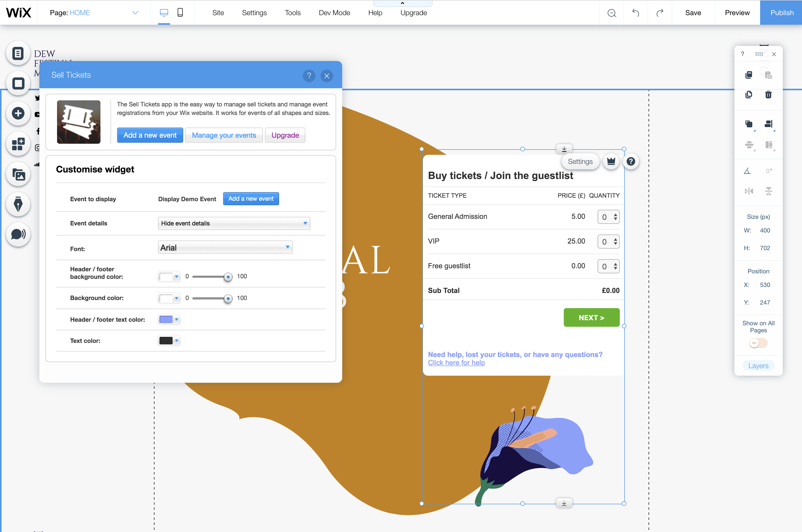Click Save in the top bar
Viewport: 802px width, 532px height.
tap(693, 13)
